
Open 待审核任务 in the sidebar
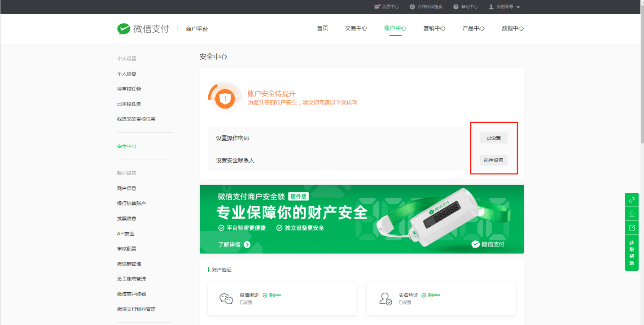click(x=129, y=89)
